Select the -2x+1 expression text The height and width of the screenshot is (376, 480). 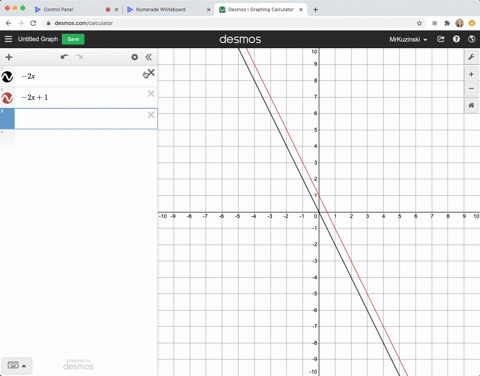[x=35, y=97]
